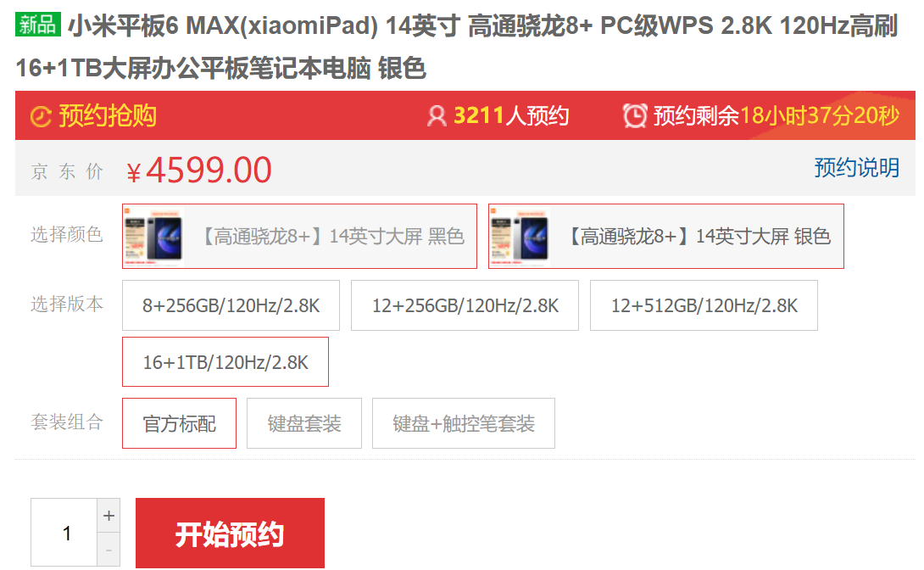Select the 银色 14英寸大屏 color option
The width and height of the screenshot is (924, 570).
(x=666, y=237)
